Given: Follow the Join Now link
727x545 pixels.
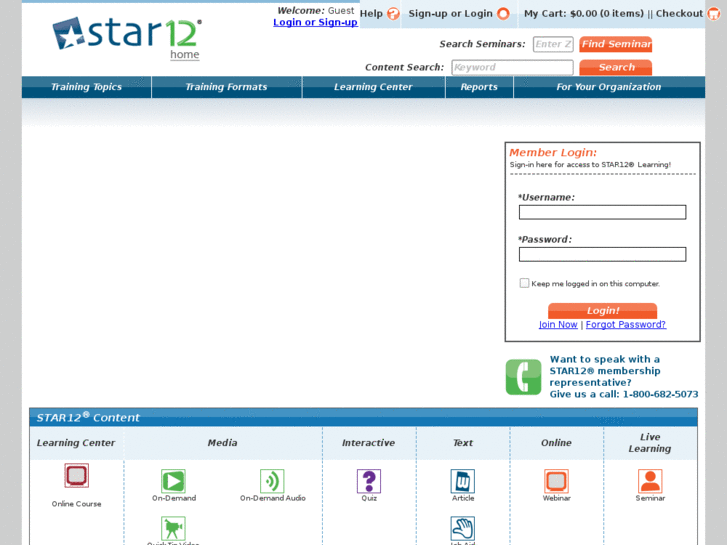Looking at the screenshot, I should pos(558,325).
